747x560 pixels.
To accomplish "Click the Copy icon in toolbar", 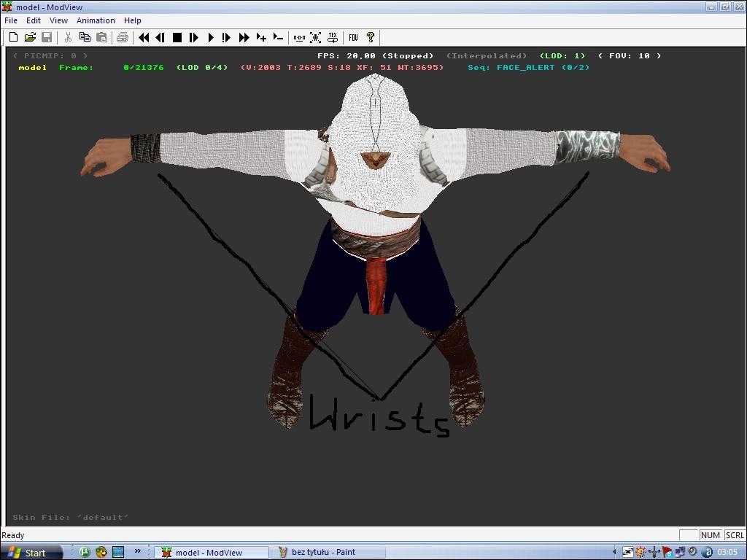I will coord(85,37).
